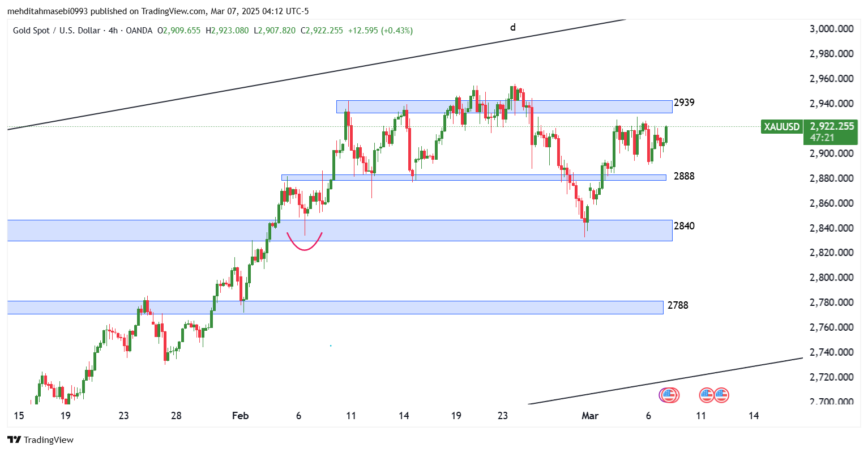The image size is (868, 452).
Task: Select the 2788 support zone label
Action: pos(678,305)
